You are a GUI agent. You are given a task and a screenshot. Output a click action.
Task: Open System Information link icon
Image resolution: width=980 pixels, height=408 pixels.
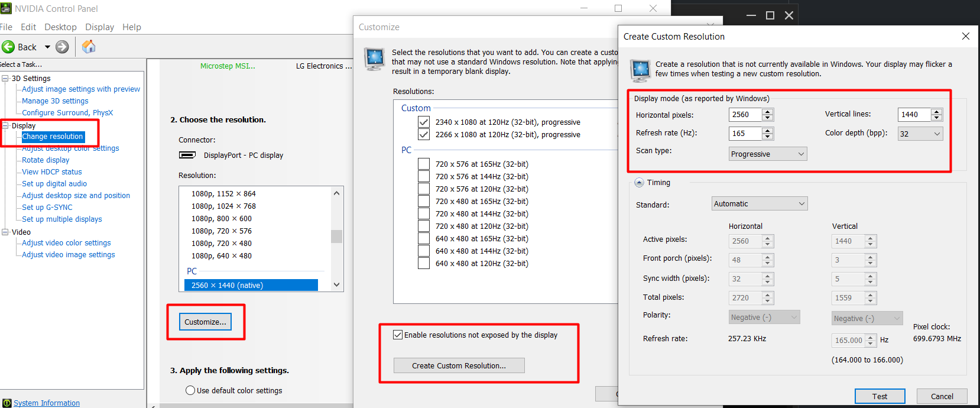coord(7,403)
